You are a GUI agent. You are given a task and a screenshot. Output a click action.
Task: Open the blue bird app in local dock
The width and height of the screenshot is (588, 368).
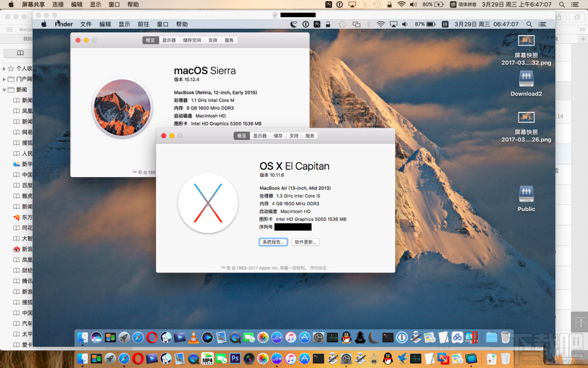[x=403, y=358]
